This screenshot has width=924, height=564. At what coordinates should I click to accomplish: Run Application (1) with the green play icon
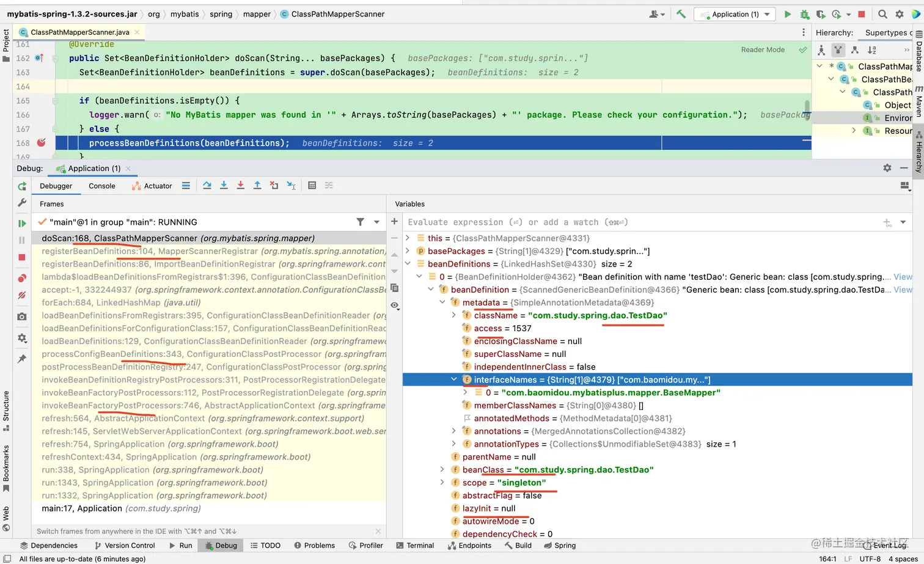[x=788, y=14]
